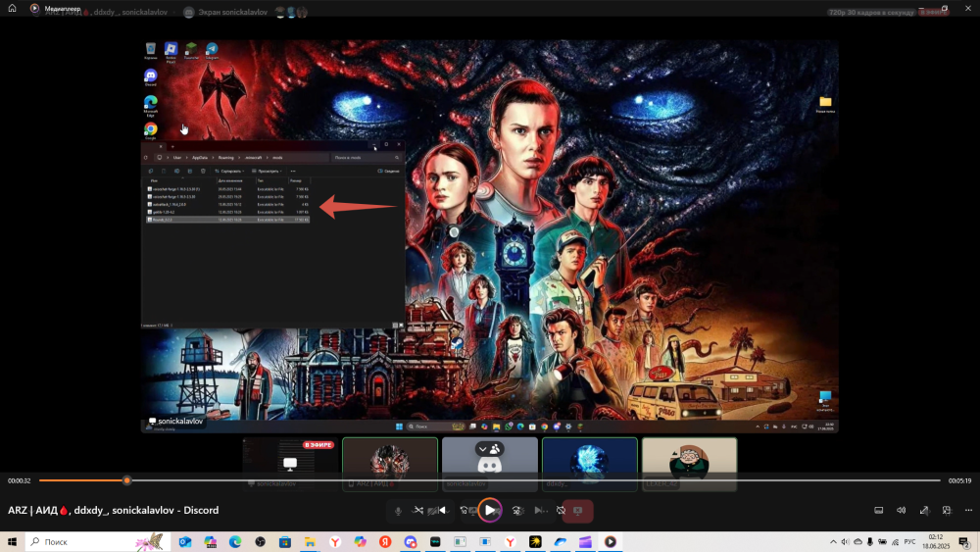This screenshot has height=552, width=980.
Task: Click the yellow folder icon in video
Action: coord(825,104)
